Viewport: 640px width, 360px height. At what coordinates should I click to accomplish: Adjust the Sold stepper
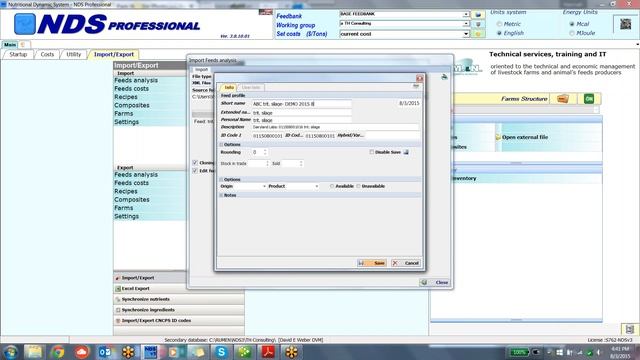(x=301, y=163)
